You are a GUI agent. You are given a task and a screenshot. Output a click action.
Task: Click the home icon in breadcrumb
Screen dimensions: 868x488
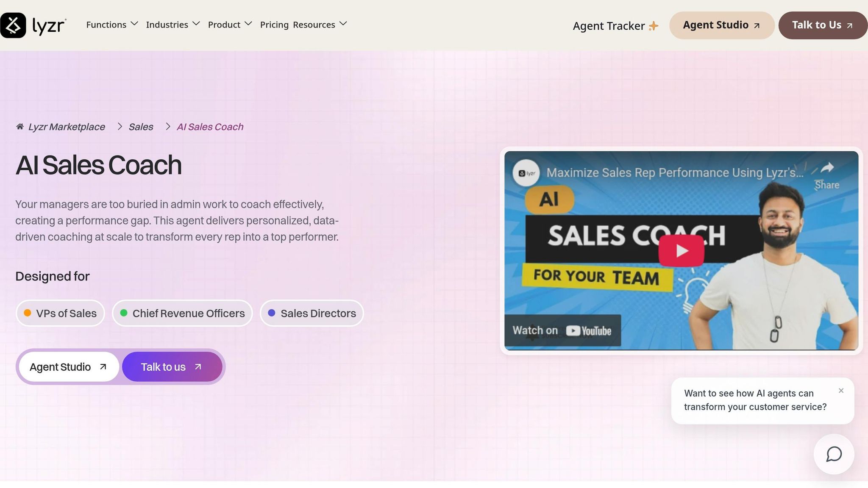click(19, 127)
